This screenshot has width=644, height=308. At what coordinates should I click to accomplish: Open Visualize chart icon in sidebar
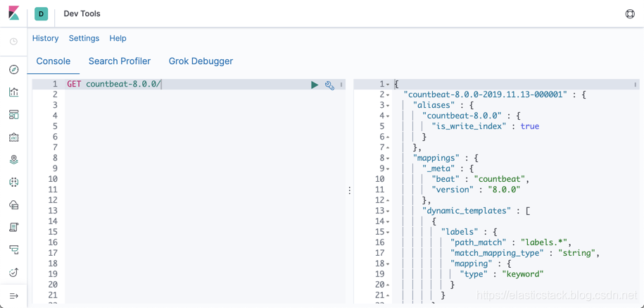13,92
